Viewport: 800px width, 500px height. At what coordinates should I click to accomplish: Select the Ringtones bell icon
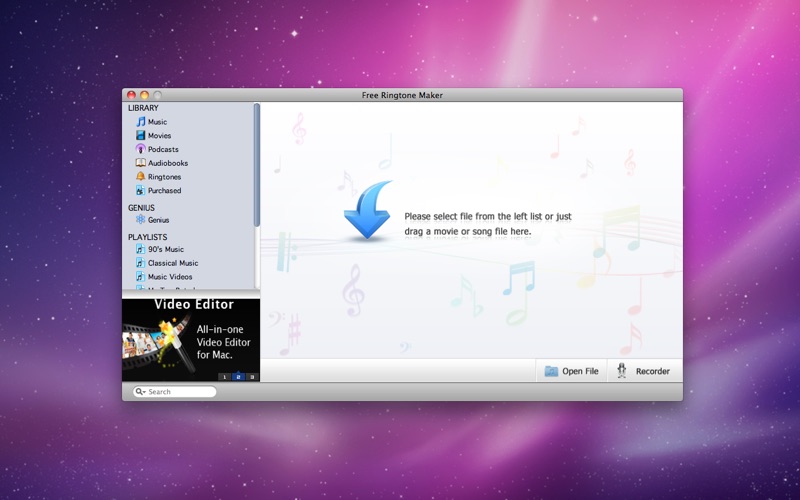pos(141,177)
